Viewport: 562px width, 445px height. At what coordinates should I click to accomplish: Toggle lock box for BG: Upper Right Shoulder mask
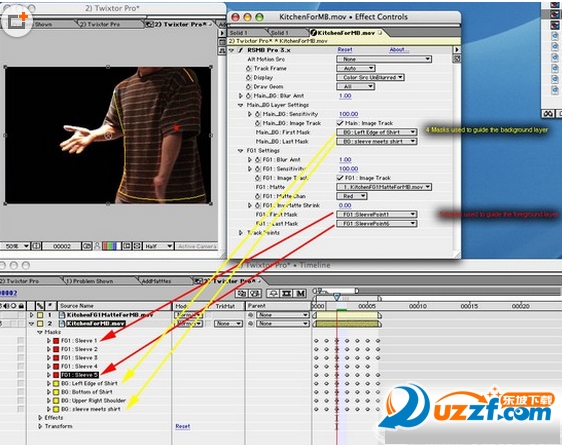pos(20,400)
